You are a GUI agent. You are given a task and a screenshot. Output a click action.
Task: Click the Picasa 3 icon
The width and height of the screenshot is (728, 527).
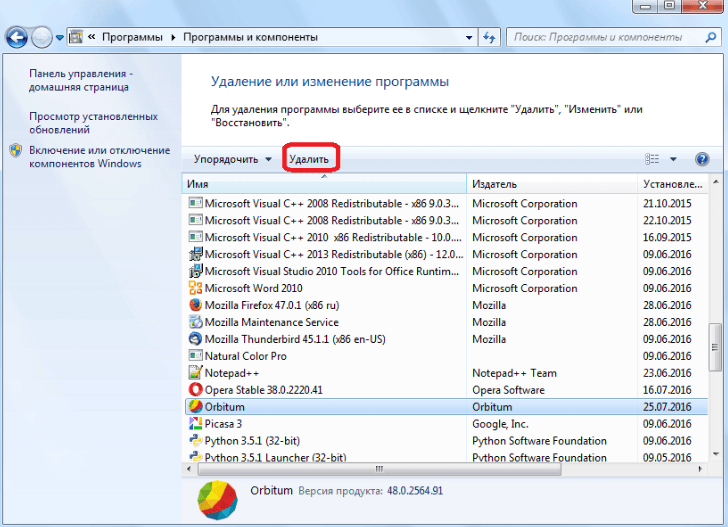(x=195, y=424)
